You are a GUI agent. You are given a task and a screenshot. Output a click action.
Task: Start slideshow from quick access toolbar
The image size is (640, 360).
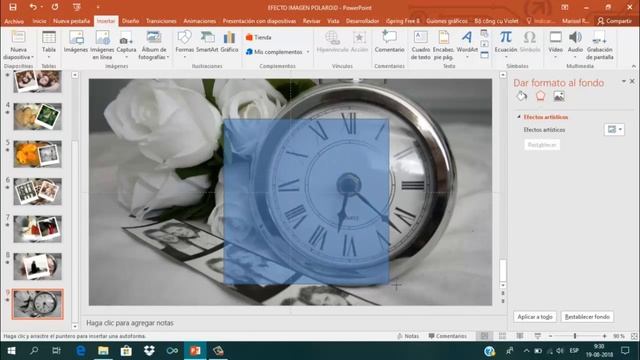tap(76, 7)
